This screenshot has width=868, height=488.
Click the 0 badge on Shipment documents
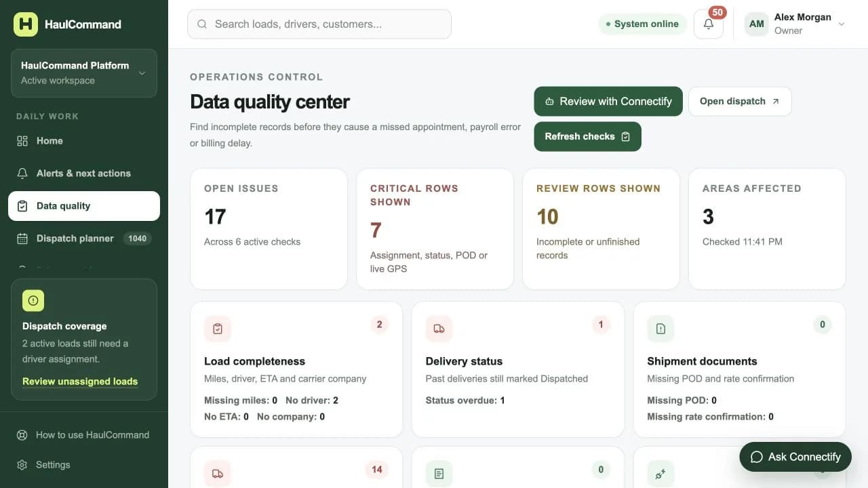[823, 325]
